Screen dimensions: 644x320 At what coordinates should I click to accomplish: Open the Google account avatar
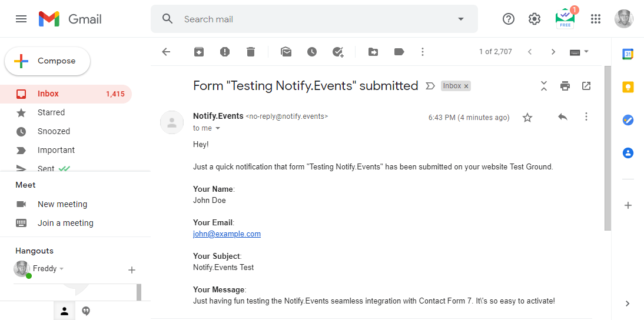(623, 19)
